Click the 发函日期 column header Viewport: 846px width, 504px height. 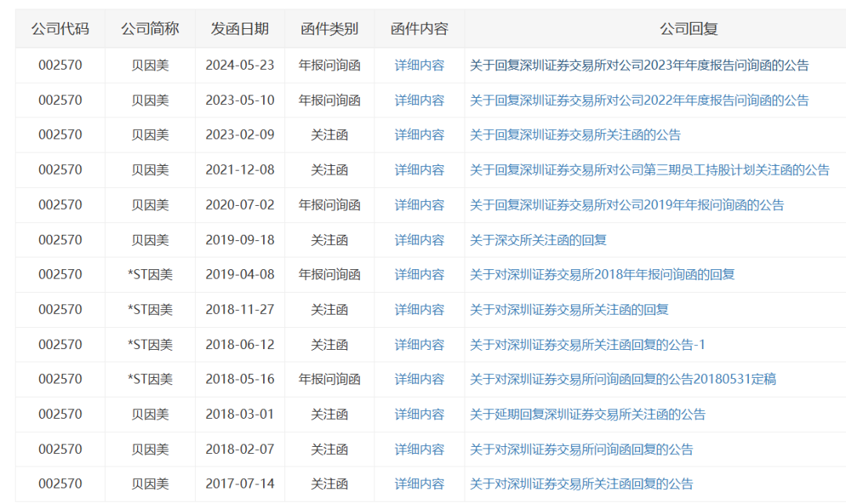click(x=240, y=29)
